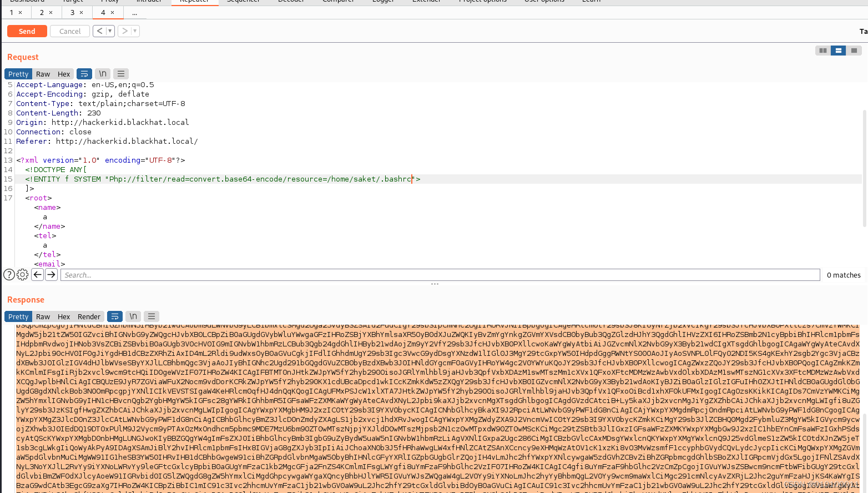Go forward to next request in history
The image size is (868, 493).
pos(124,31)
